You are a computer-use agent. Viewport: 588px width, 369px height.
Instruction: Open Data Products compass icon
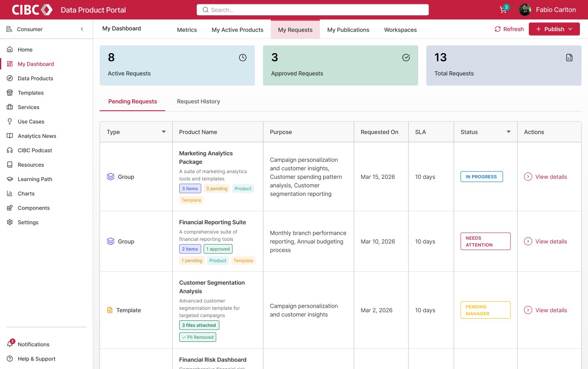coord(10,78)
